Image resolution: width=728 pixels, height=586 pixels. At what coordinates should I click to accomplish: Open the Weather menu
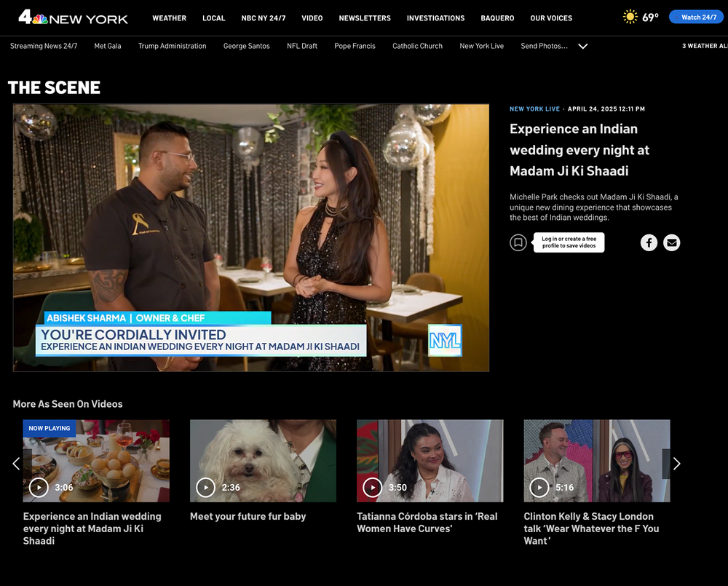(169, 18)
